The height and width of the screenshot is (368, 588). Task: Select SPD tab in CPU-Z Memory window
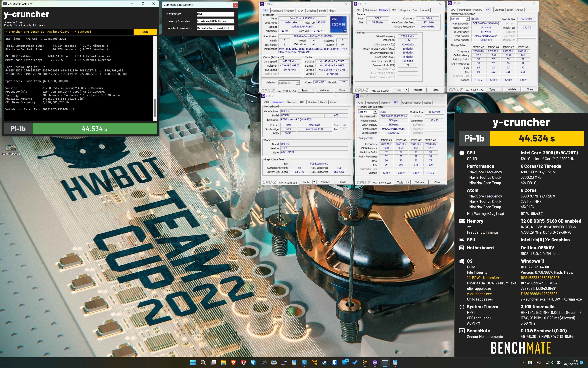pyautogui.click(x=394, y=10)
